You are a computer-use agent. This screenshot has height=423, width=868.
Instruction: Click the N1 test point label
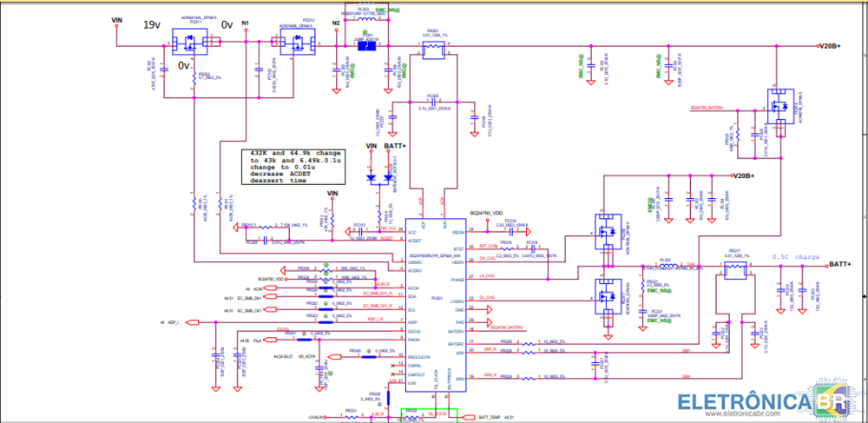coord(245,22)
